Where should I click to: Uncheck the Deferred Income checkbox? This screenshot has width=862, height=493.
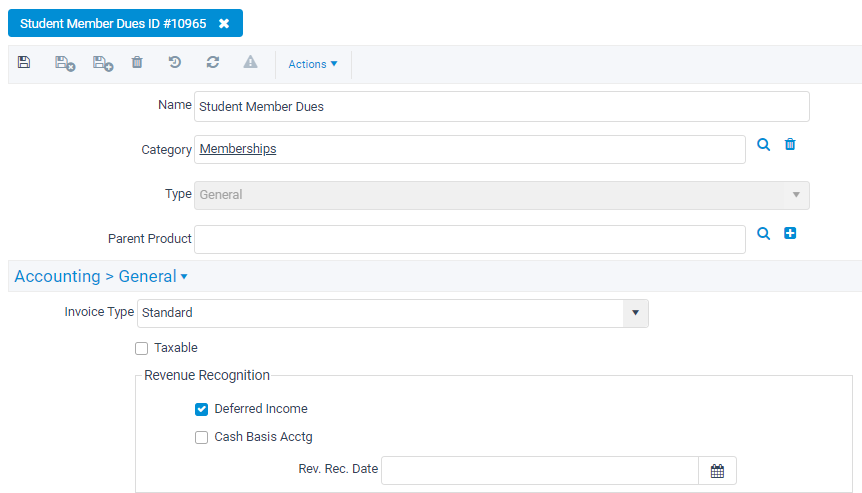(202, 409)
